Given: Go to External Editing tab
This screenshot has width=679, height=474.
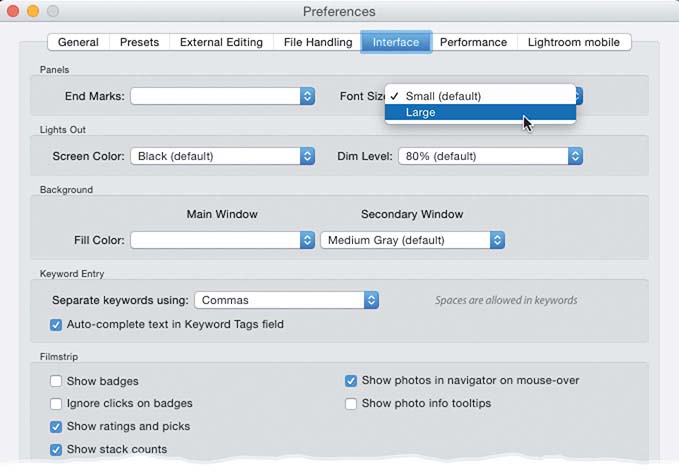Looking at the screenshot, I should tap(221, 42).
